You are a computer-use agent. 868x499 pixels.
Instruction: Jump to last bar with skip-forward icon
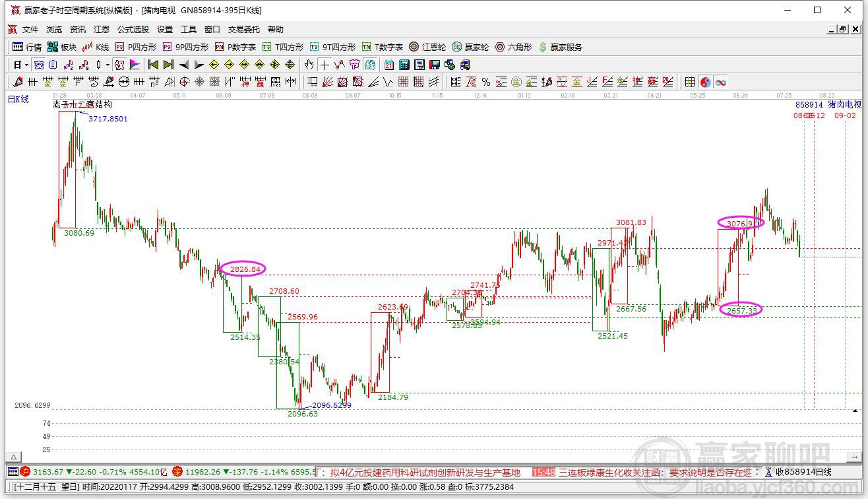coord(168,65)
